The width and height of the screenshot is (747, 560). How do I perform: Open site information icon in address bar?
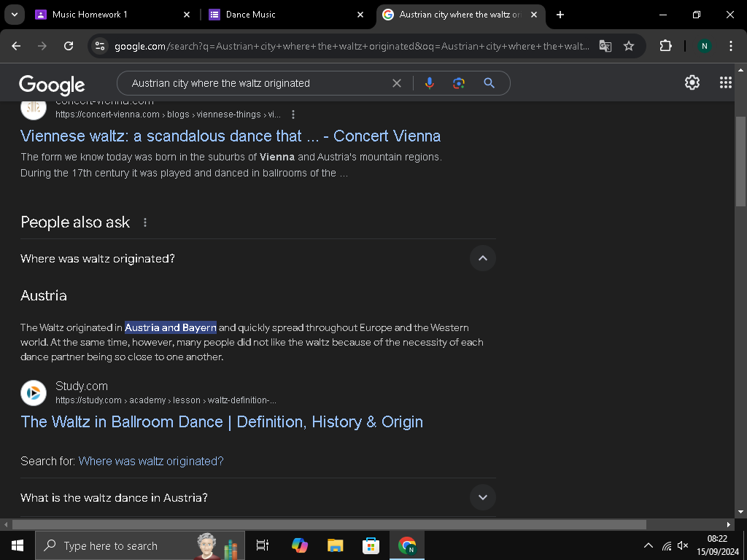point(99,46)
